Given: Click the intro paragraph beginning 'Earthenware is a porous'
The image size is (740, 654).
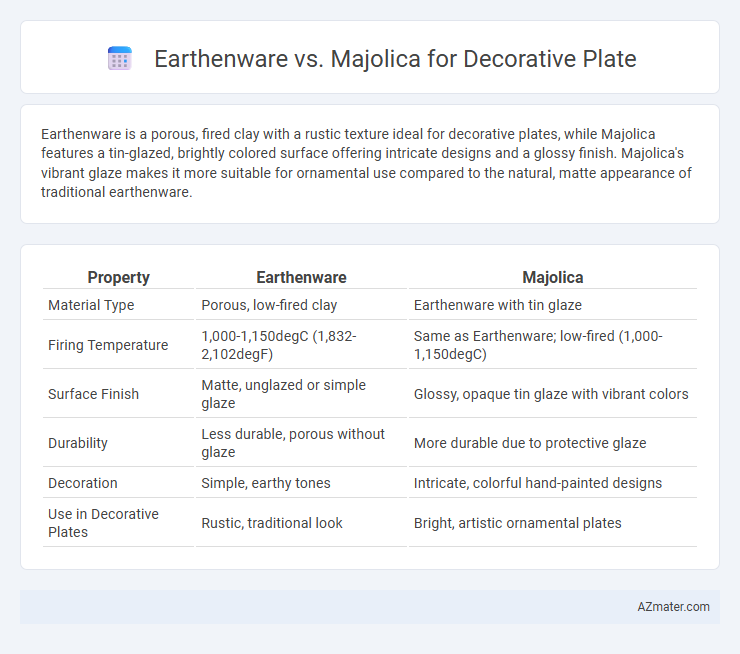Looking at the screenshot, I should click(366, 163).
